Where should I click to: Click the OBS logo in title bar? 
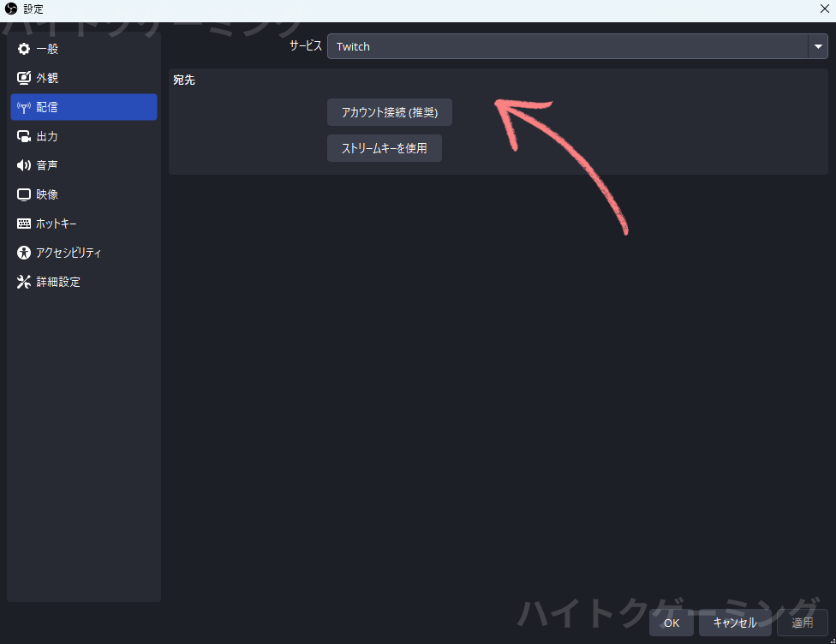[10, 9]
